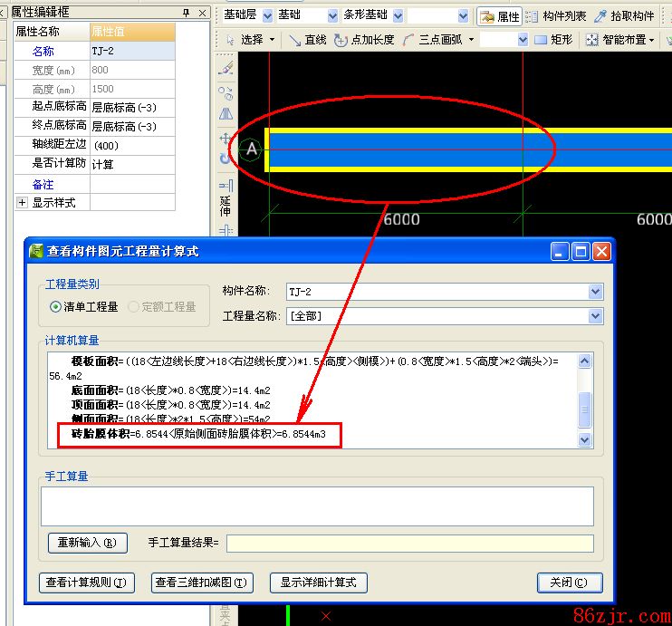Click the 智能布置 smart layout tool
This screenshot has height=626, width=672.
tap(619, 40)
